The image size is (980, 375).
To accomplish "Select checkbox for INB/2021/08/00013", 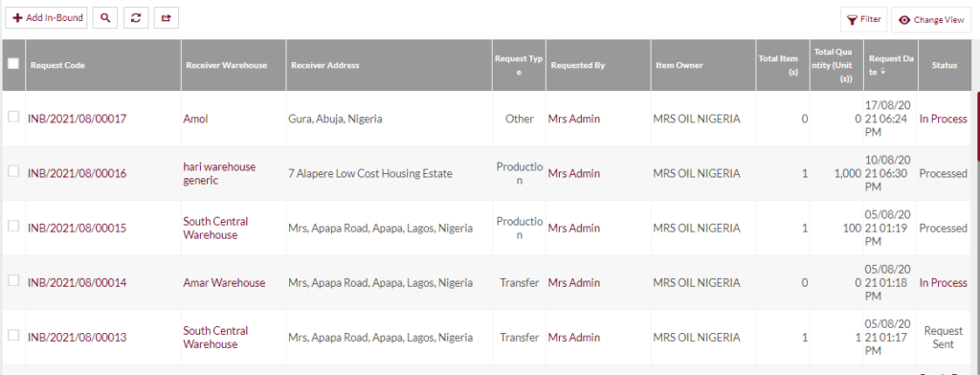I will [13, 335].
